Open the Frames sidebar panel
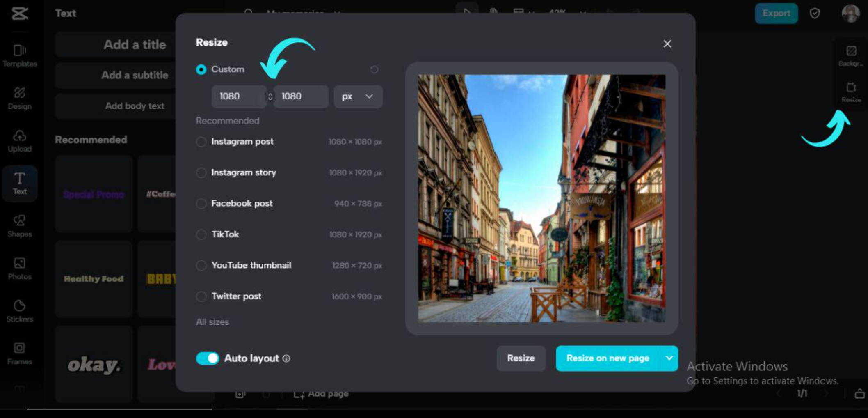The height and width of the screenshot is (418, 868). coord(20,354)
